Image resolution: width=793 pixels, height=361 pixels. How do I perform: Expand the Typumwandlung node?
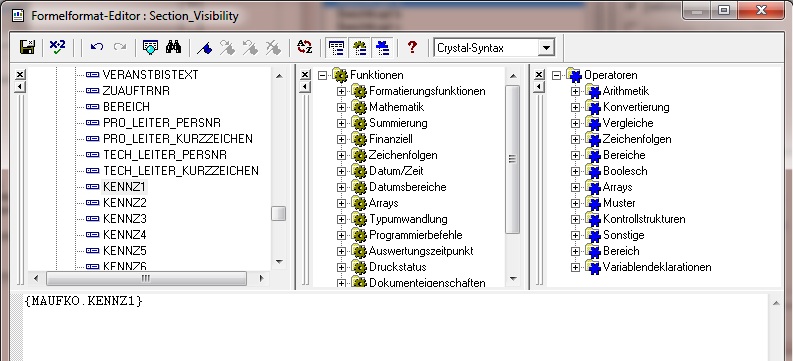[341, 219]
